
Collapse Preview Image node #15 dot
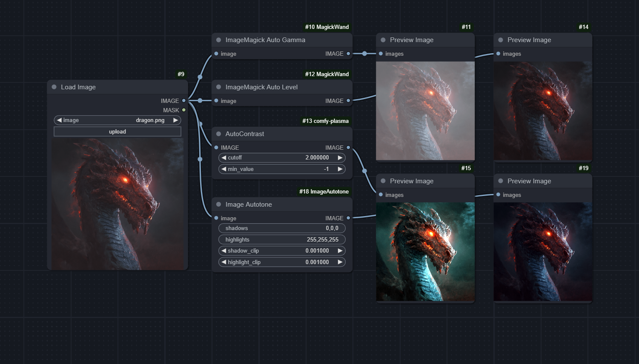(x=383, y=181)
